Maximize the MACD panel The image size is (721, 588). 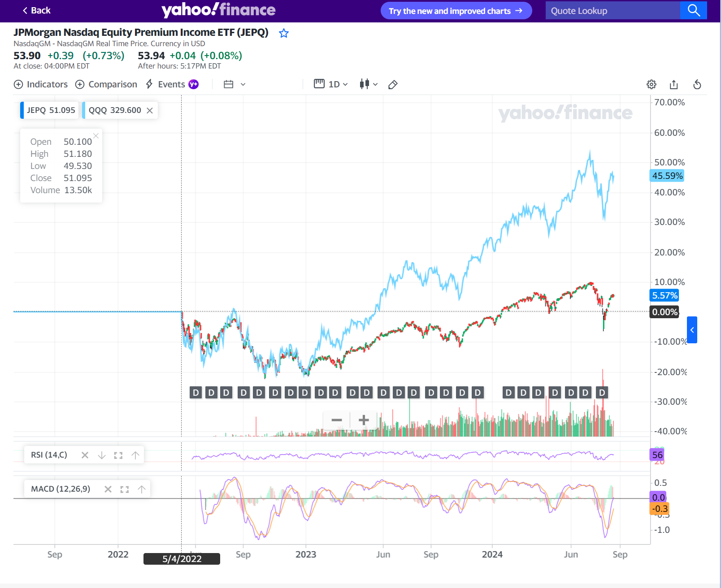click(125, 489)
